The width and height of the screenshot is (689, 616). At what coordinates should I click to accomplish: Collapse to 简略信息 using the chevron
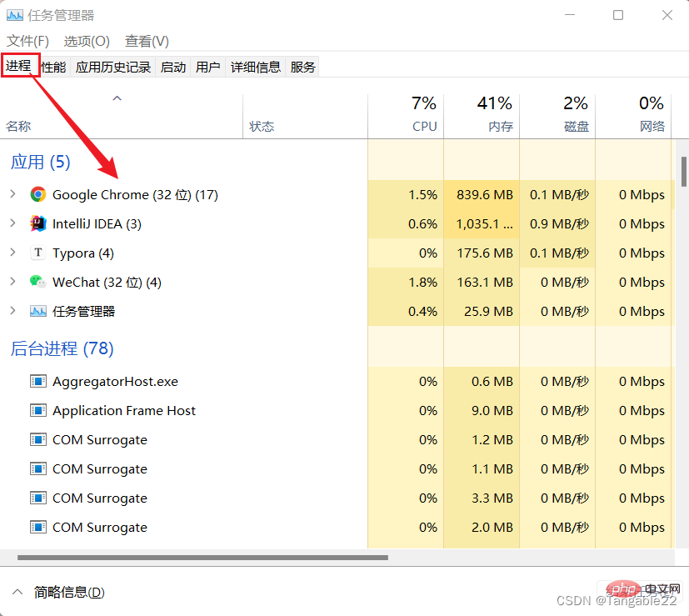[x=17, y=592]
